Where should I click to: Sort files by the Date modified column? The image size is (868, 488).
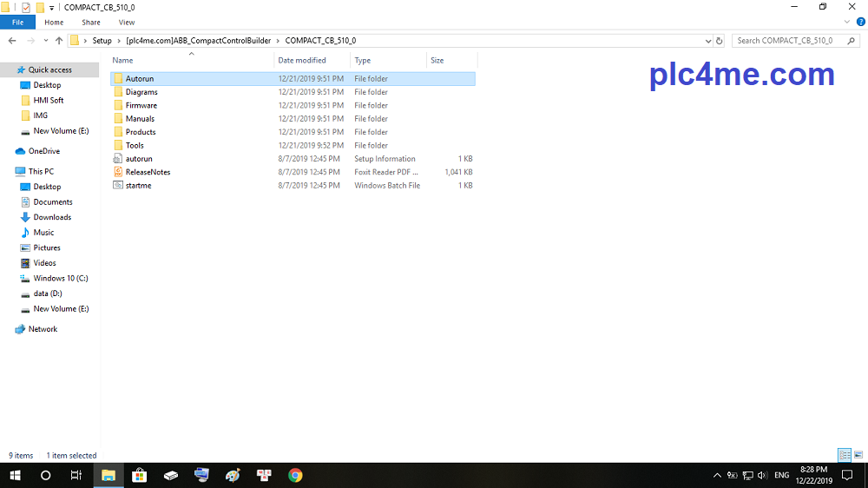pyautogui.click(x=302, y=61)
